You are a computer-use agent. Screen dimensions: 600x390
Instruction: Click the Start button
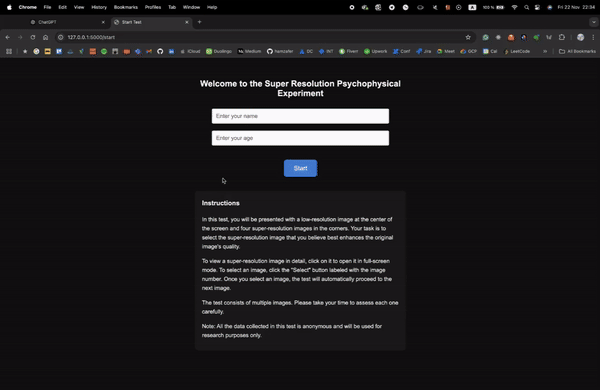coord(300,168)
